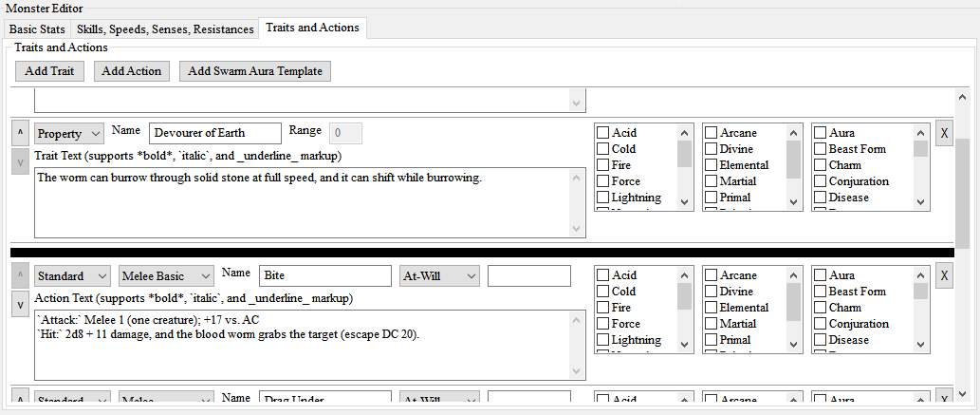Click the Bite name text field
Viewport: 980px width, 415px height.
pos(324,276)
